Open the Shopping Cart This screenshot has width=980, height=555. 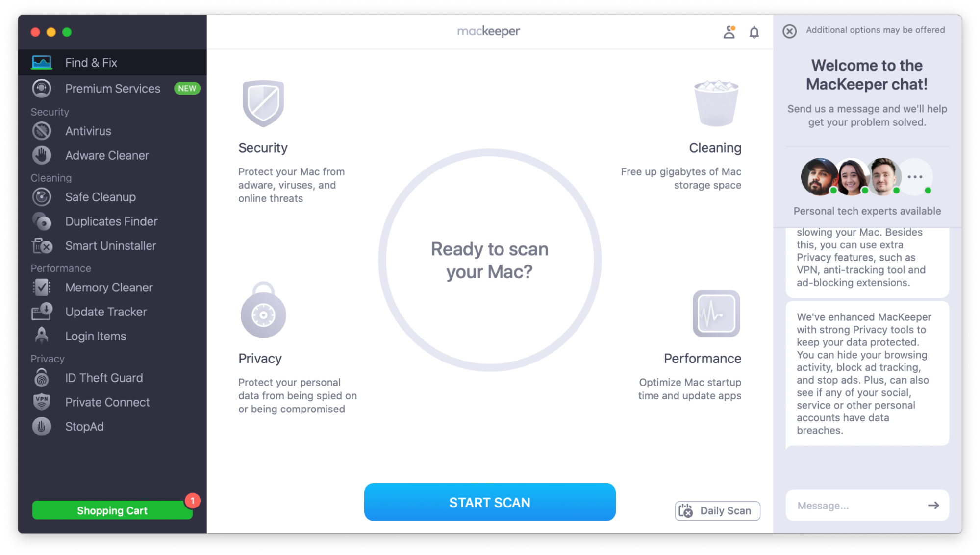tap(112, 510)
